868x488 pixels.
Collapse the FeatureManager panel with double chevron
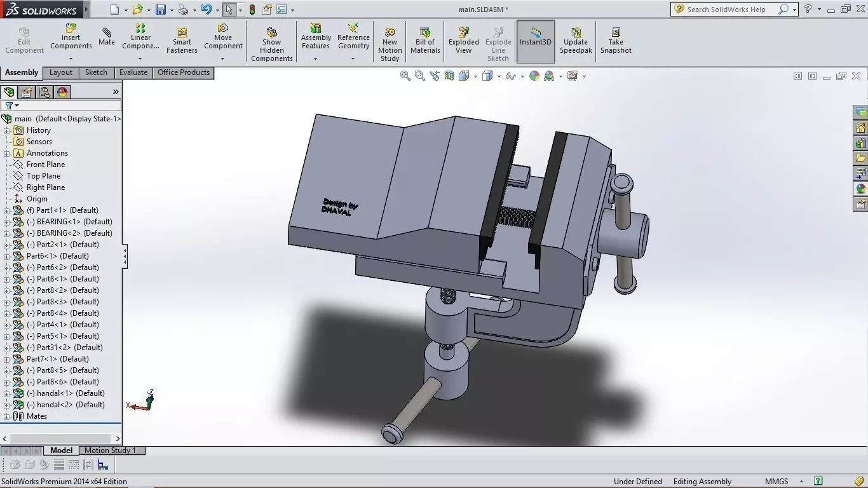116,92
